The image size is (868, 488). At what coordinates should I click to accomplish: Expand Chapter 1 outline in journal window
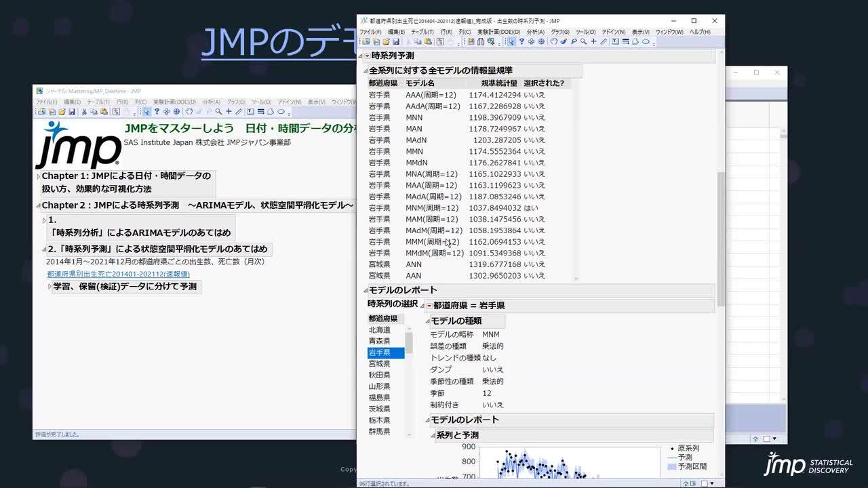click(x=39, y=176)
